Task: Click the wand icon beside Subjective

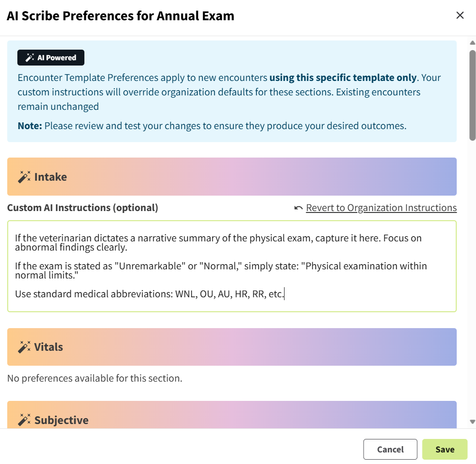Action: click(x=24, y=420)
